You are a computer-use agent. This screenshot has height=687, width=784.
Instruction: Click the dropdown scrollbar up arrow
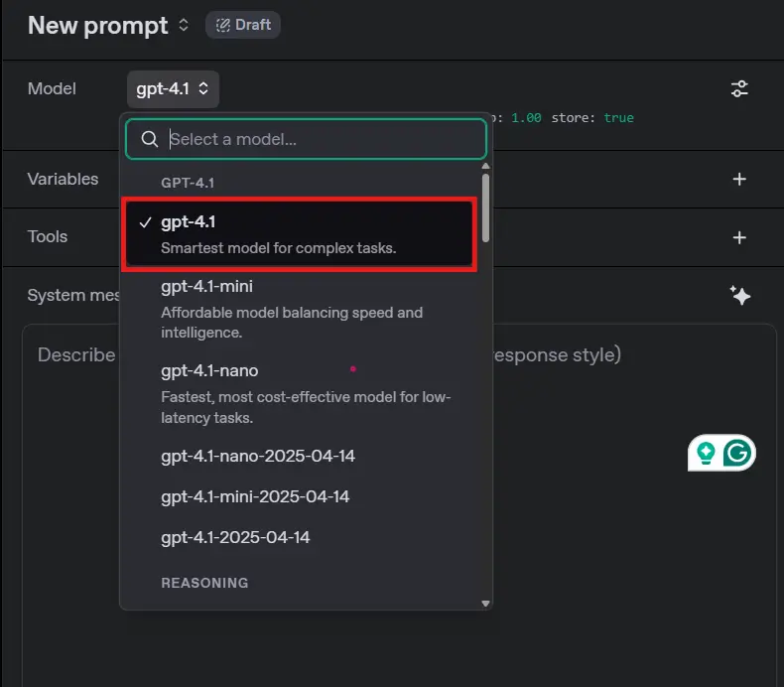[485, 166]
